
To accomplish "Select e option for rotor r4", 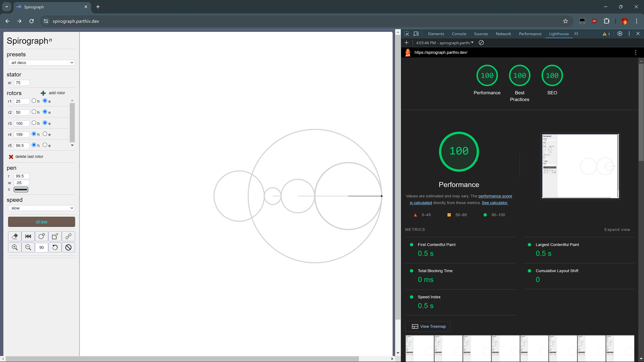I will (45, 134).
